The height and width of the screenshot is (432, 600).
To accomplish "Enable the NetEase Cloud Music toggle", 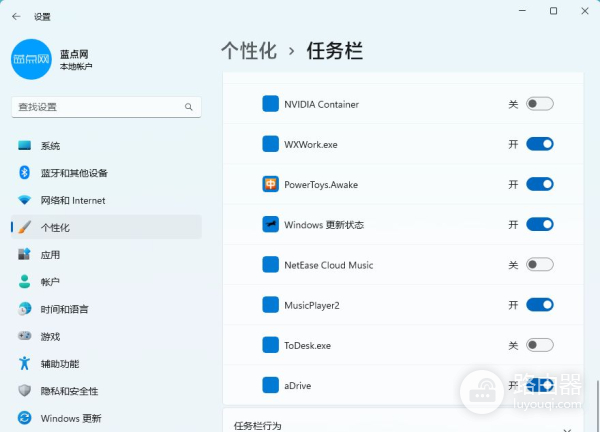I will pyautogui.click(x=540, y=265).
